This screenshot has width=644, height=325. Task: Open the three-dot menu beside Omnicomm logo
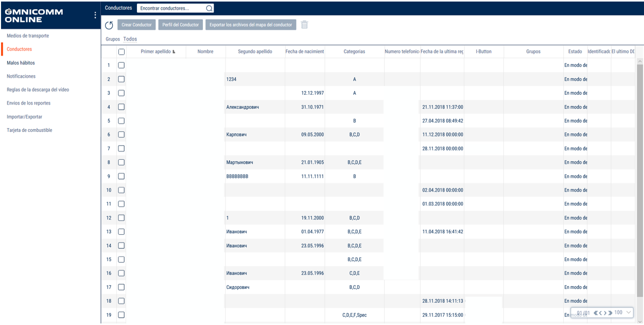point(95,15)
